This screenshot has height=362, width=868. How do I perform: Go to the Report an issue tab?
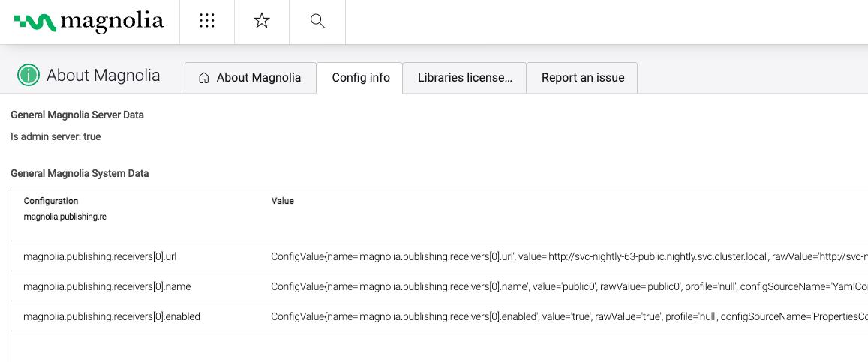(x=582, y=78)
